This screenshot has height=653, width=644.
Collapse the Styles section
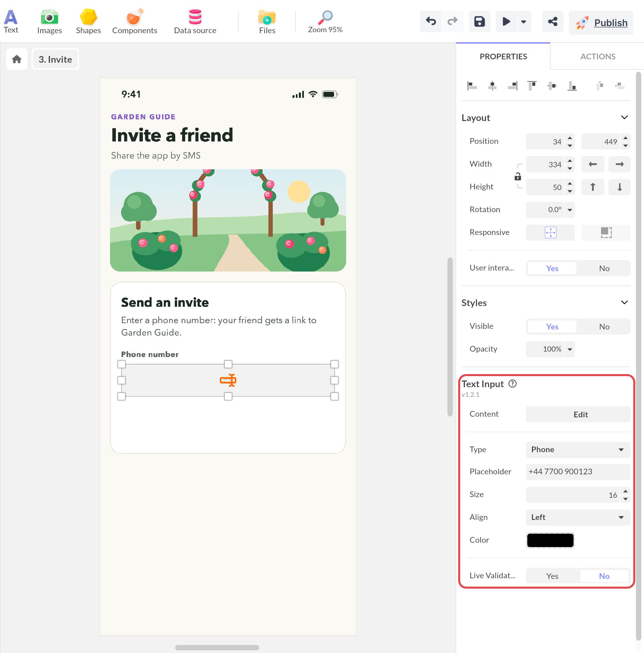625,302
